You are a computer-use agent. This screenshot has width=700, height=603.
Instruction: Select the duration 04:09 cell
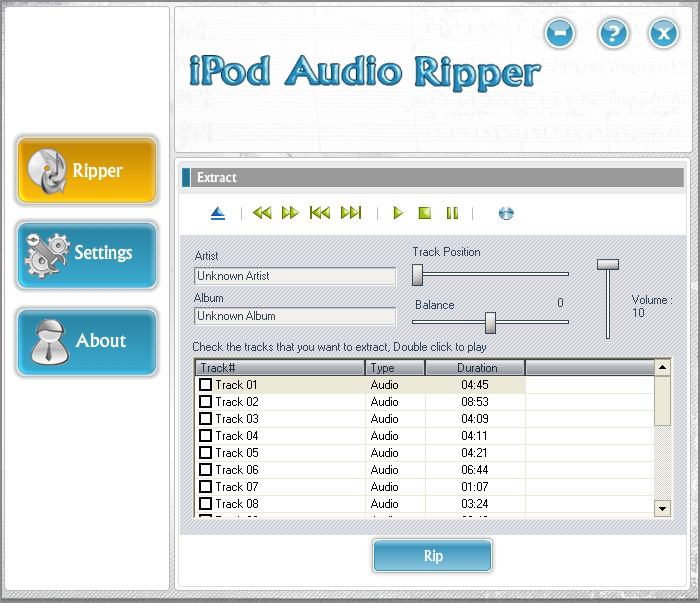click(475, 419)
